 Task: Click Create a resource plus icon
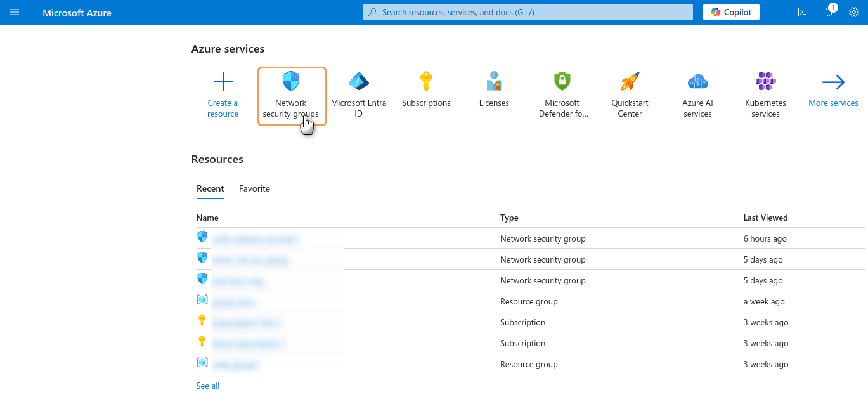(x=223, y=82)
